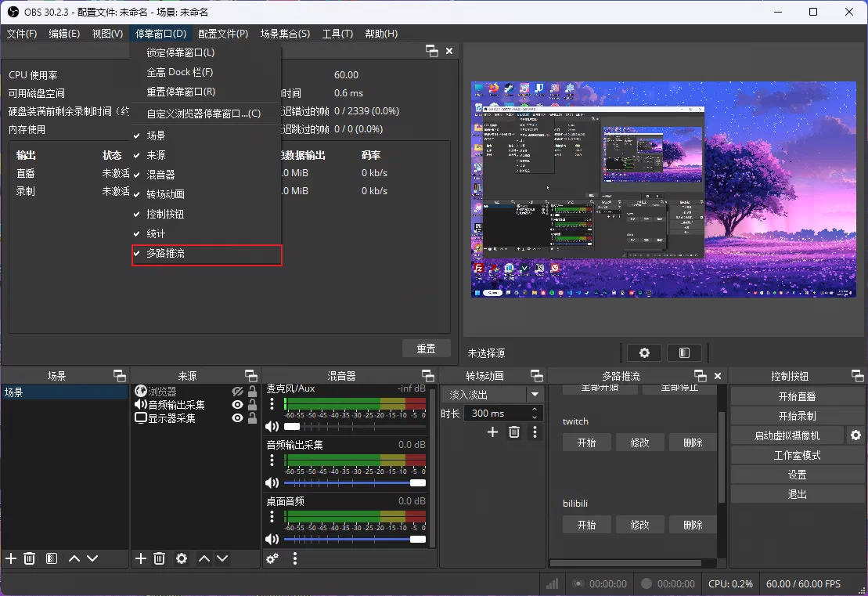Viewport: 868px width, 596px height.
Task: Lock the 显示器采集 source with its padlock
Action: (x=252, y=418)
